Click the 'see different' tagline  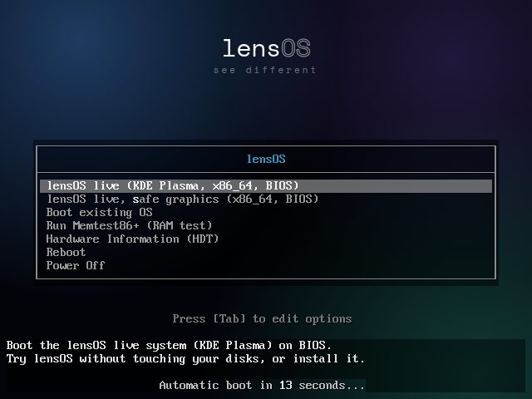tap(265, 70)
